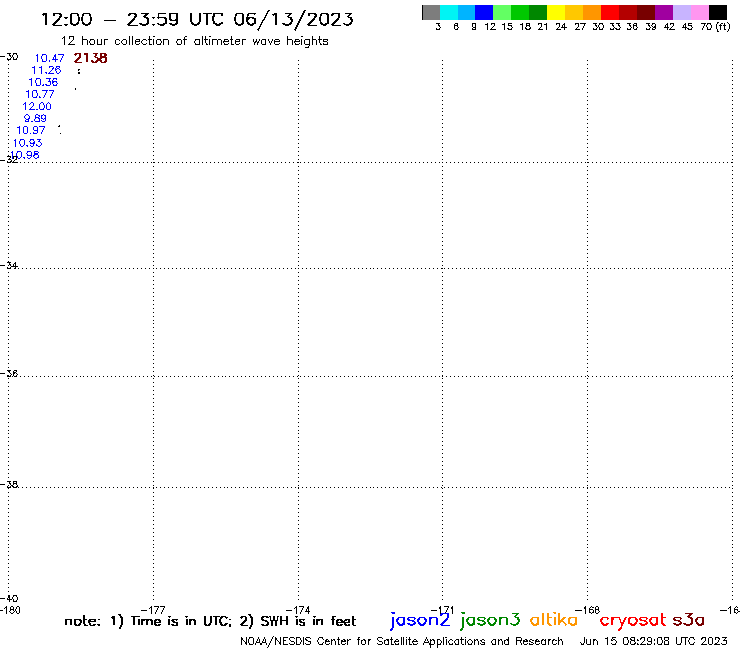Select the wave height reading 10.77
740x650 pixels.
click(x=40, y=94)
